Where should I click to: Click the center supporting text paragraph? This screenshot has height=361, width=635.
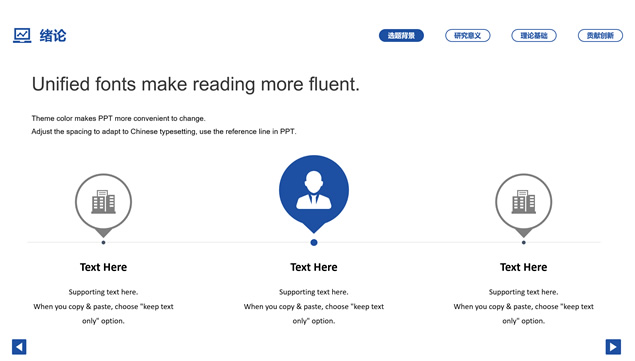click(314, 306)
